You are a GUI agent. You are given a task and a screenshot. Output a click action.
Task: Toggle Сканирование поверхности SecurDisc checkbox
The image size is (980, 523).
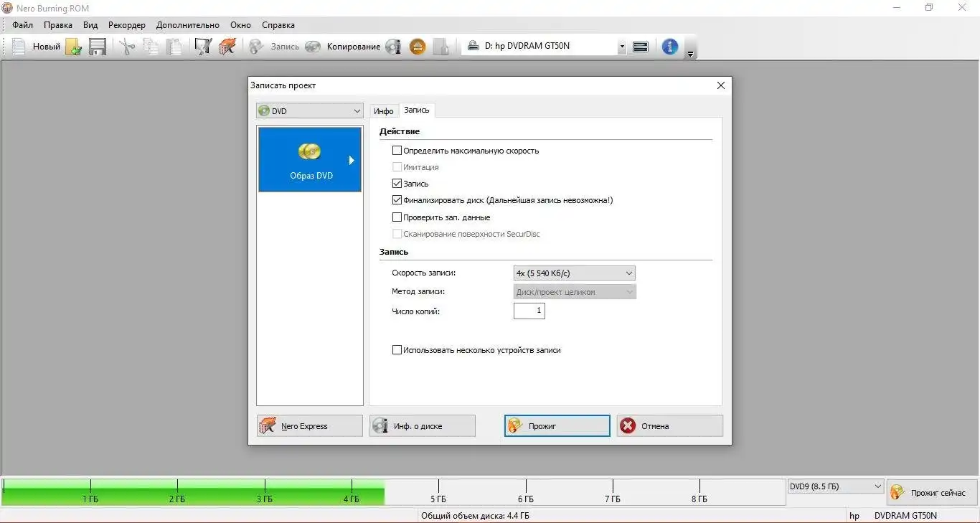point(397,234)
